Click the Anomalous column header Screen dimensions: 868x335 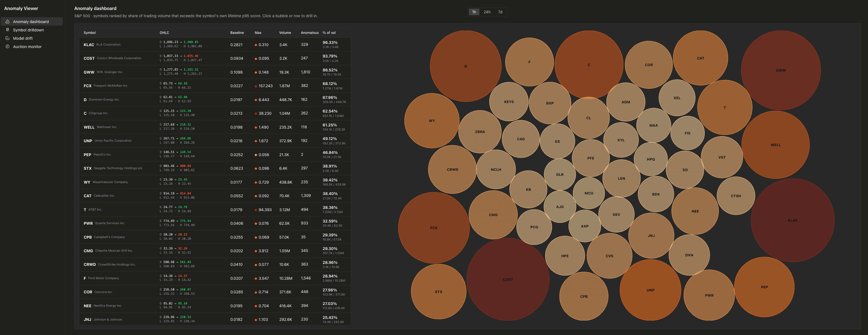point(310,33)
